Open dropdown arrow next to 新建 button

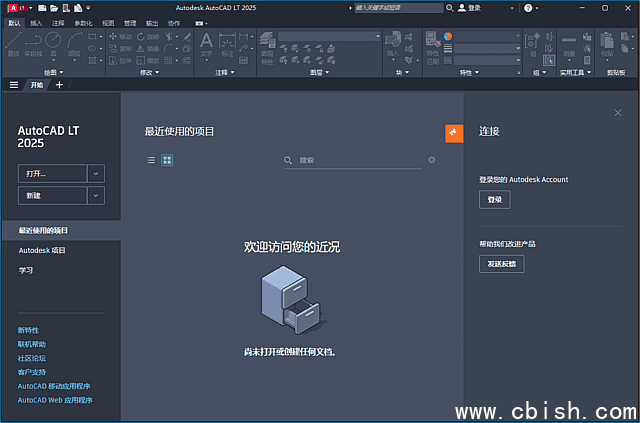point(96,196)
